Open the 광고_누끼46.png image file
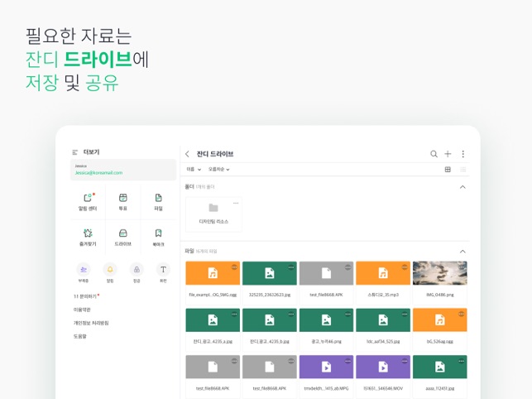Screen dimensions: 532x399 click(x=326, y=329)
